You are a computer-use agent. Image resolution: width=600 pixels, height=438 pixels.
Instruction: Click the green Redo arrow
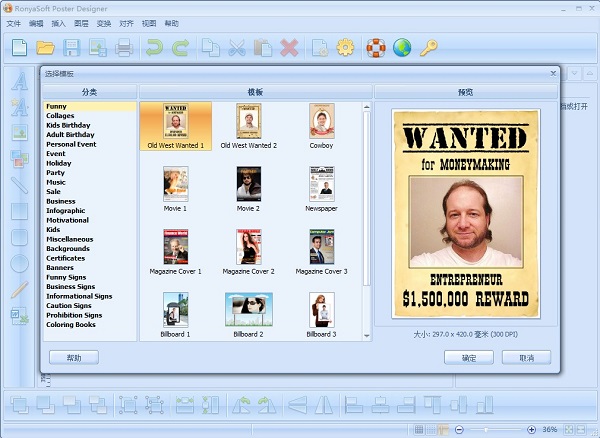click(180, 47)
